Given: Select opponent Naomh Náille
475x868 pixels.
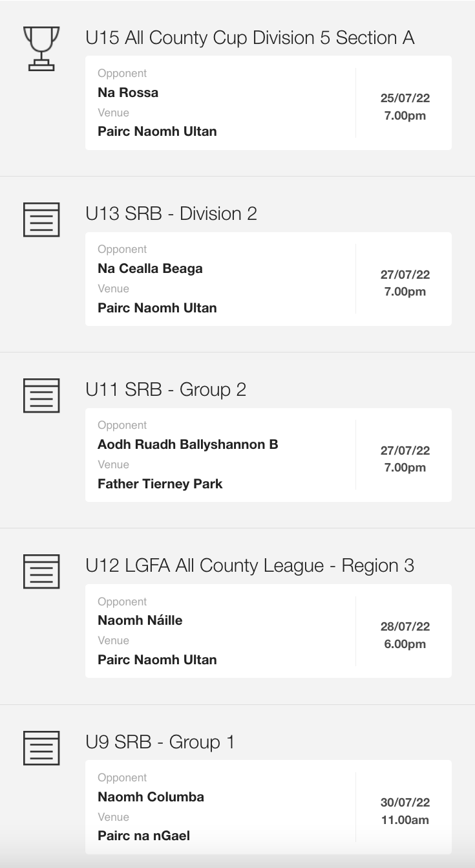Looking at the screenshot, I should [140, 620].
